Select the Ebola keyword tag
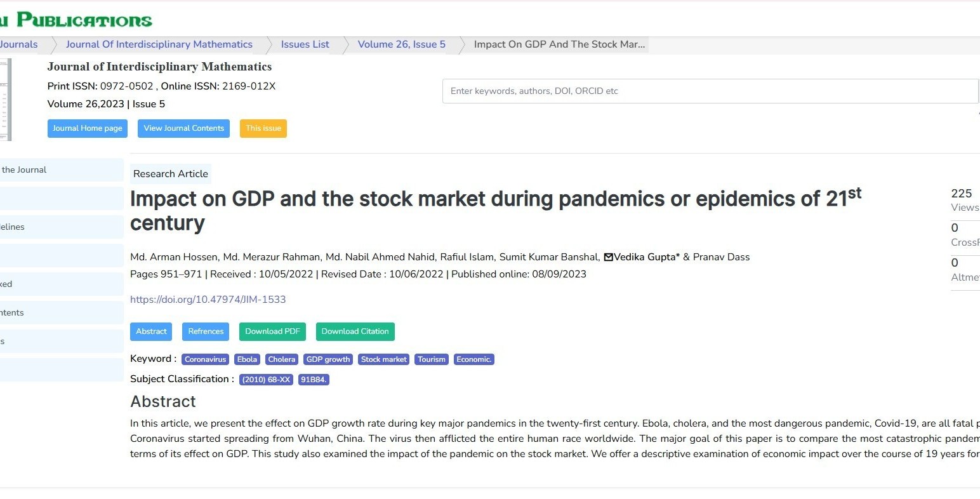This screenshot has height=499, width=980. tap(247, 359)
